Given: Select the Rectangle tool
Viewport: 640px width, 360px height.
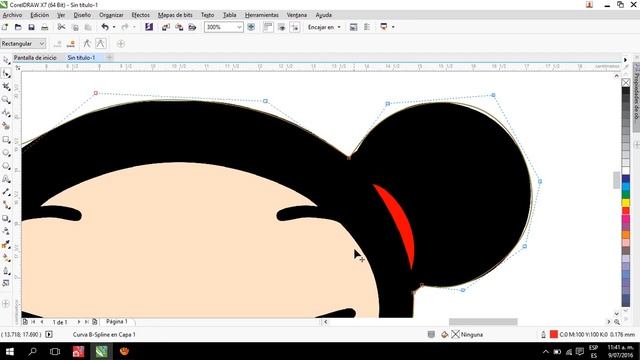Looking at the screenshot, I should pyautogui.click(x=6, y=140).
